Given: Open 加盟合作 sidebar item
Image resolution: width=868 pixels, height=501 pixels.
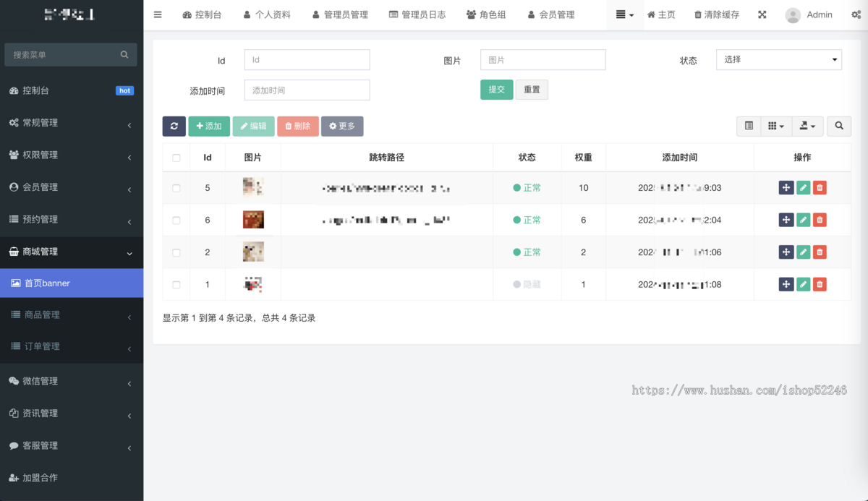Looking at the screenshot, I should 72,478.
